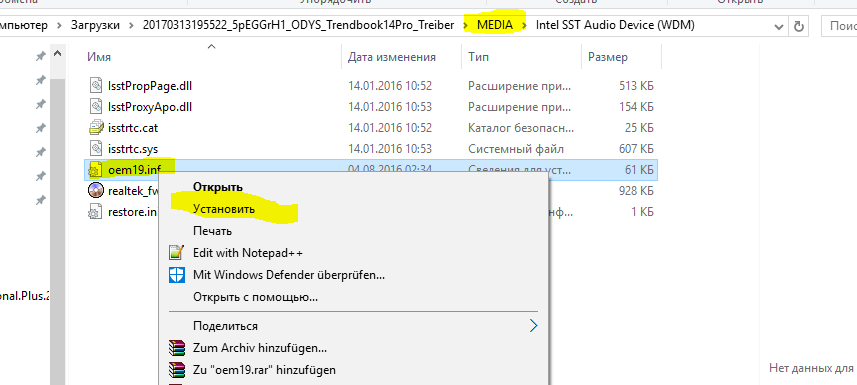The width and height of the screenshot is (857, 385).
Task: Click size 607 КБ cell
Action: (636, 149)
